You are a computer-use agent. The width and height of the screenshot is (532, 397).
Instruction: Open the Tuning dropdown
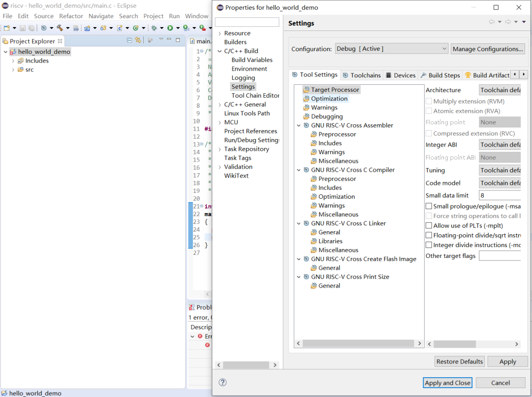click(x=500, y=170)
